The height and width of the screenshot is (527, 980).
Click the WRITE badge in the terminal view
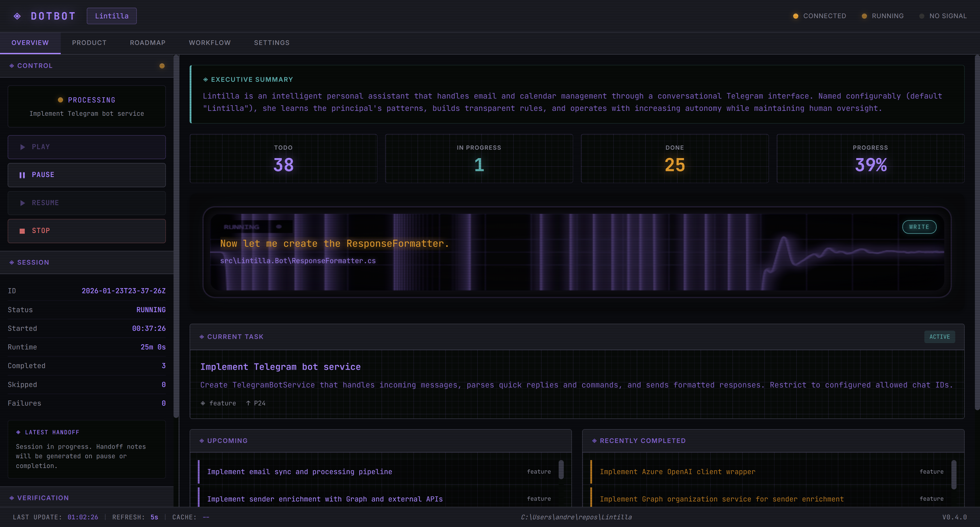click(920, 227)
